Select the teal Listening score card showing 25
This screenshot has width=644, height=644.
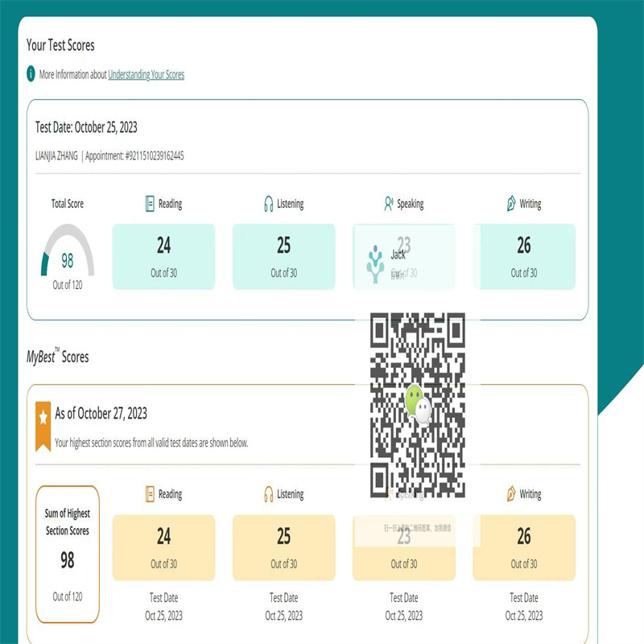pyautogui.click(x=283, y=256)
